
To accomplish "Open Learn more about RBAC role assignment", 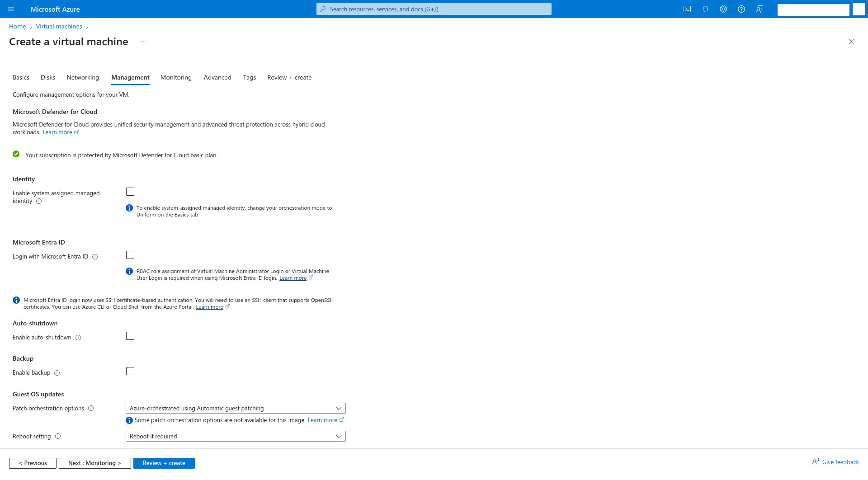I will pos(293,278).
